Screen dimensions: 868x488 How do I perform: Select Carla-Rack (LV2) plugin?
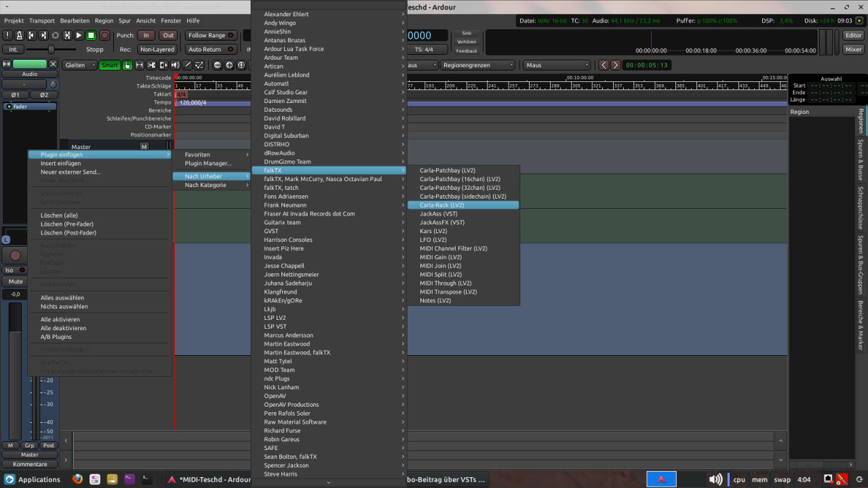pos(463,205)
